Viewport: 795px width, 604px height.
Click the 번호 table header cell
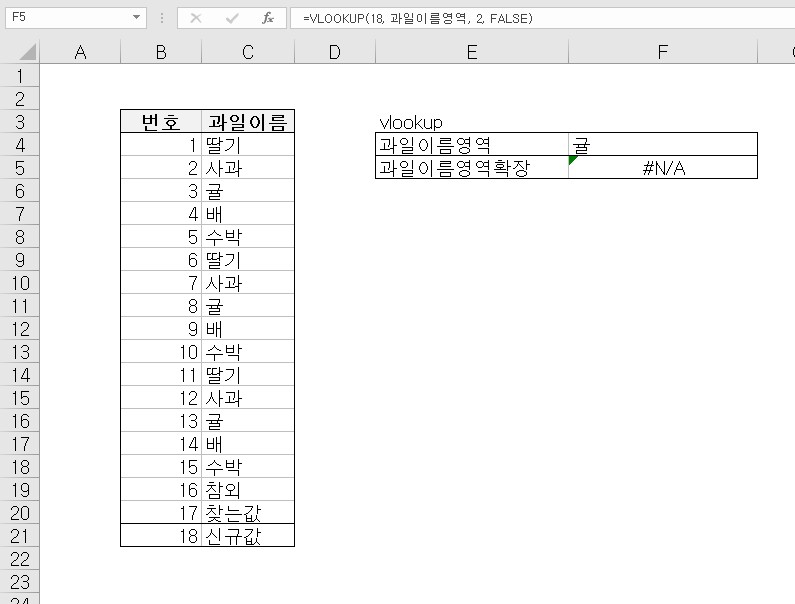coord(161,122)
